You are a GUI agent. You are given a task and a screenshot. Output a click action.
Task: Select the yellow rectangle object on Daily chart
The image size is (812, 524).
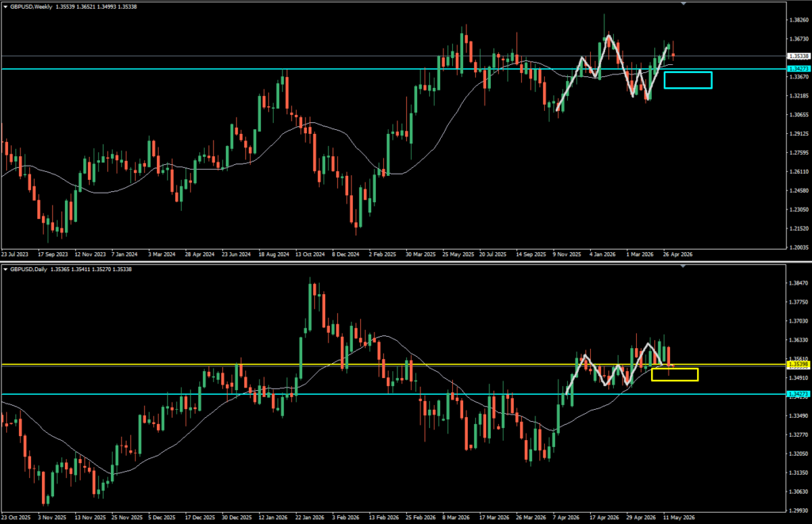[675, 375]
